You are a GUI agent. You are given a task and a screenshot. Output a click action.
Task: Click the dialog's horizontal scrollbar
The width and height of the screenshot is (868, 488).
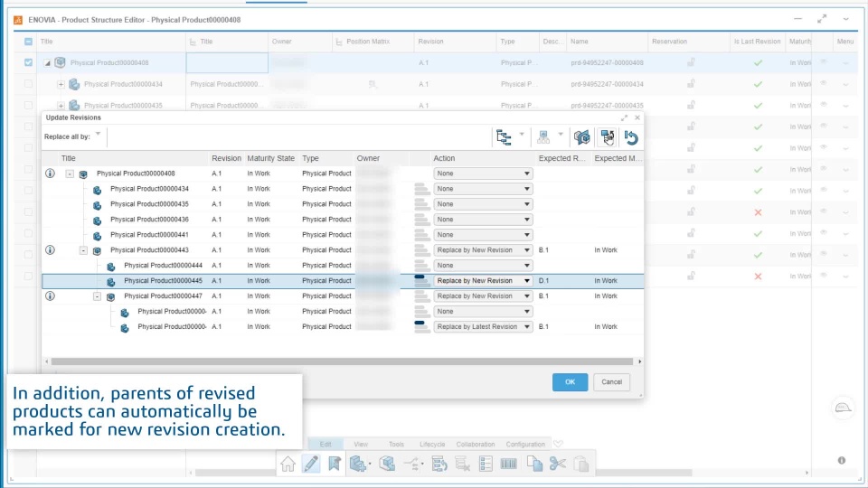(342, 361)
